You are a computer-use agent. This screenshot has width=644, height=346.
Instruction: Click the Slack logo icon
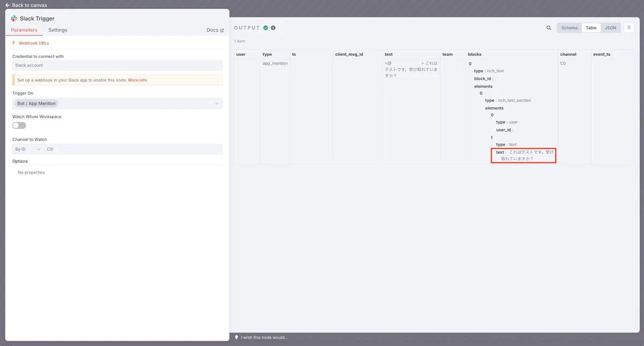click(14, 18)
